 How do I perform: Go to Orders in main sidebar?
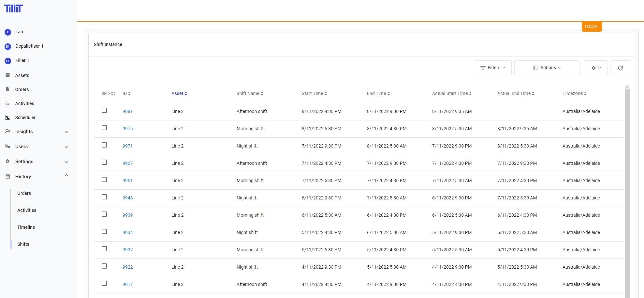point(22,89)
